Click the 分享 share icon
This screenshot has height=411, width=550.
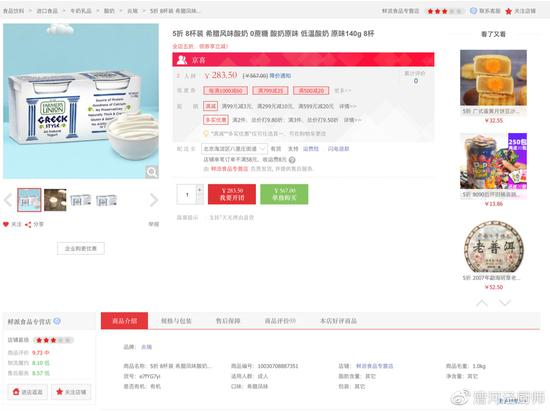(28, 224)
